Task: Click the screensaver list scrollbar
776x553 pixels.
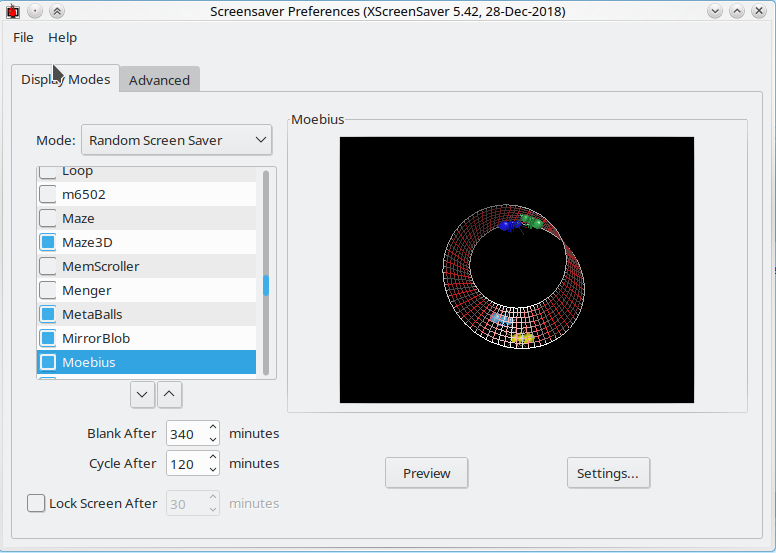Action: [x=266, y=286]
